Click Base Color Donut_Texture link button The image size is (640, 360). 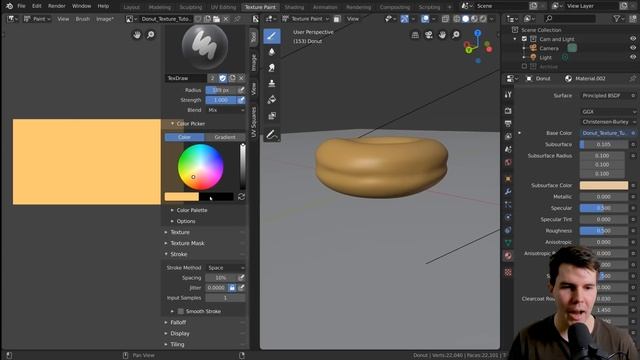click(x=604, y=133)
